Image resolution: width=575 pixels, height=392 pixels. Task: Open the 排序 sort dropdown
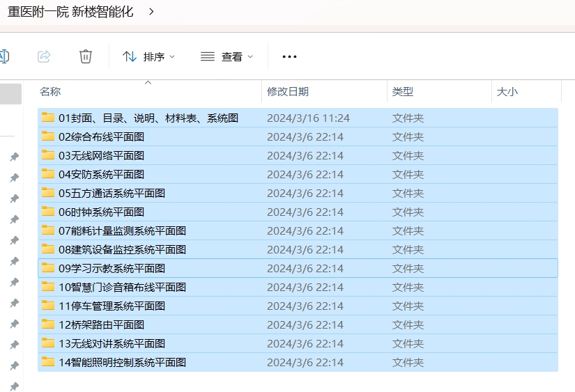point(149,56)
